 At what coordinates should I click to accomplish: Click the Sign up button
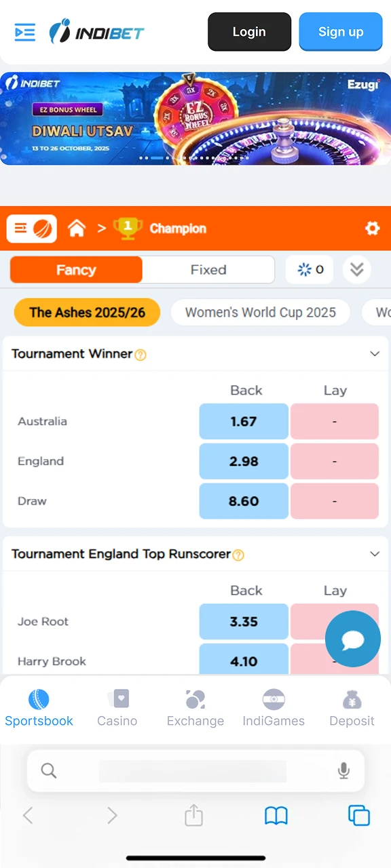(x=341, y=31)
